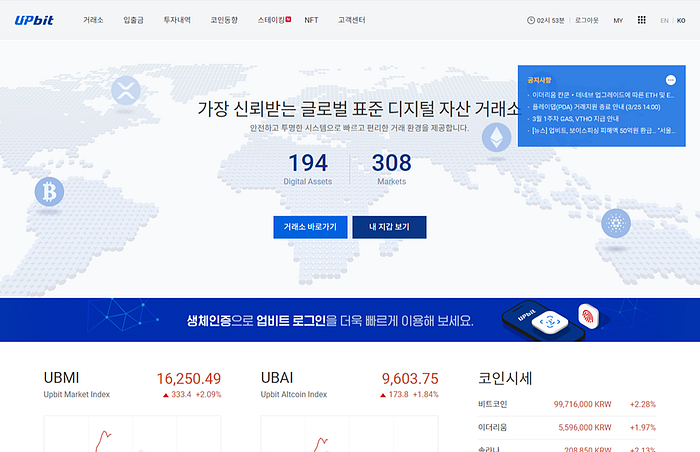
Task: Click the 5,596,000 KRW price
Action: click(585, 427)
